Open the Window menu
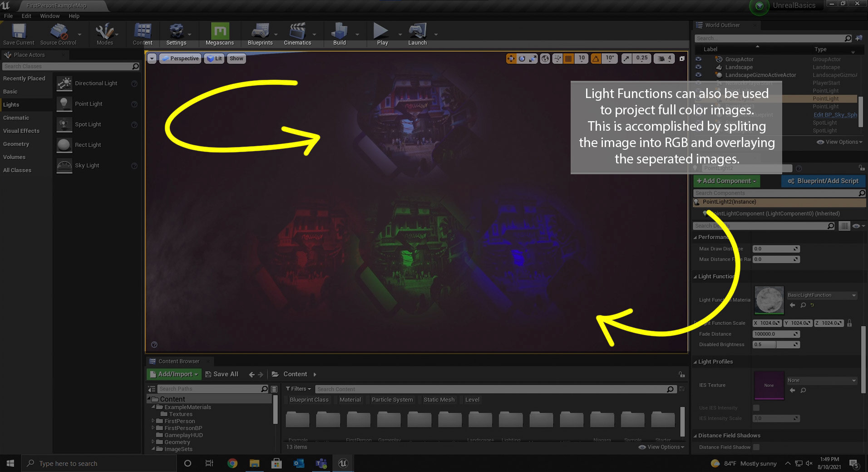Screen dimensions: 868x472 [x=49, y=16]
